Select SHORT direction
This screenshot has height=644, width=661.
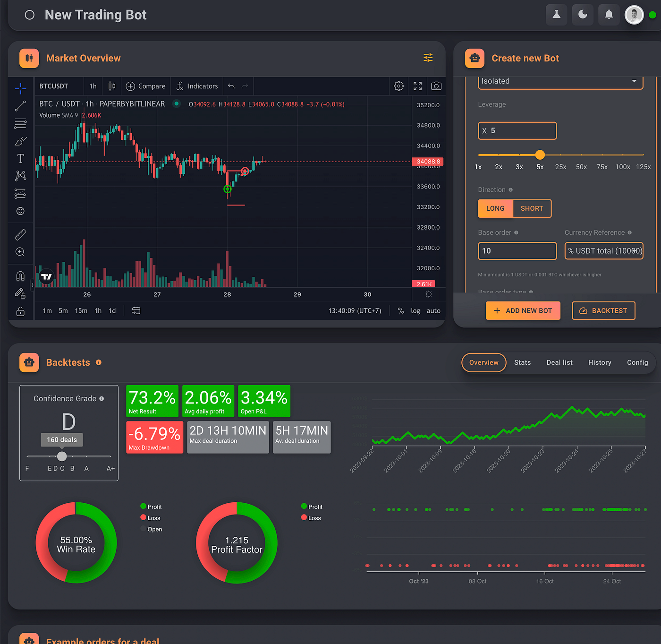(532, 208)
